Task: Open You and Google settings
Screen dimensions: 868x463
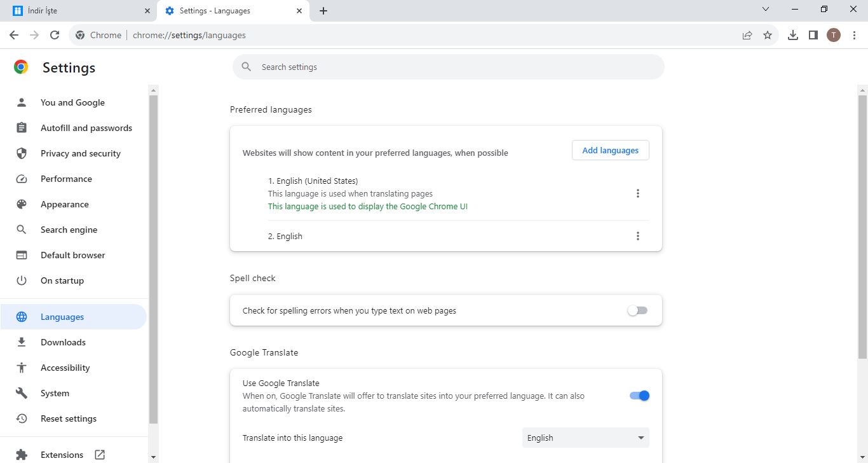Action: (x=73, y=102)
